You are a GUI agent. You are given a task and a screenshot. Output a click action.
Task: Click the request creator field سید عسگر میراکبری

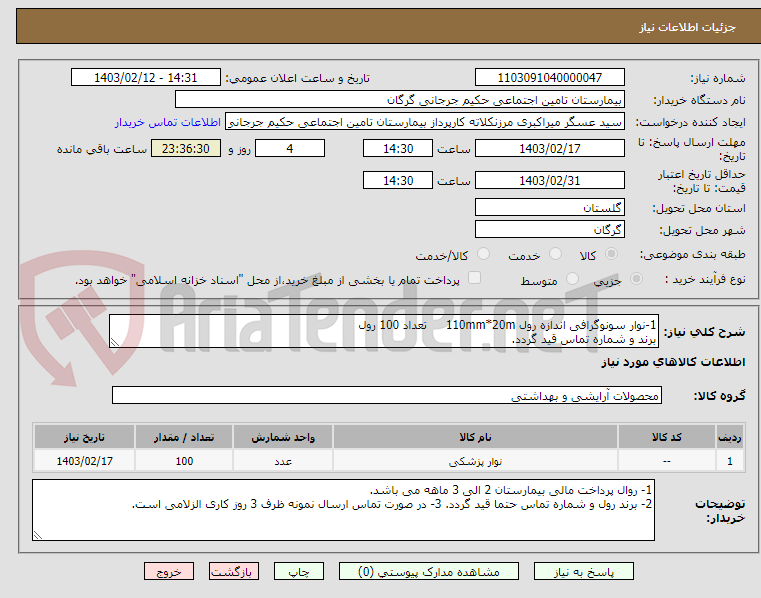pyautogui.click(x=425, y=122)
